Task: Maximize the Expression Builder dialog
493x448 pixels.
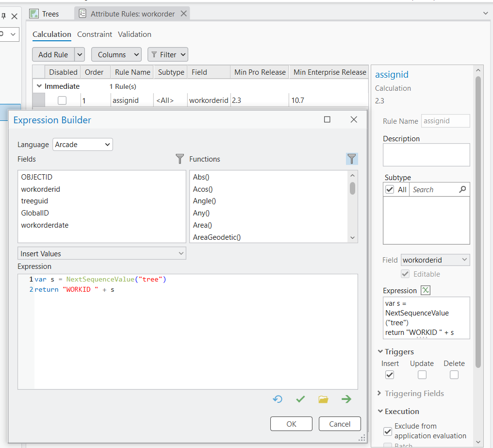Action: click(327, 119)
